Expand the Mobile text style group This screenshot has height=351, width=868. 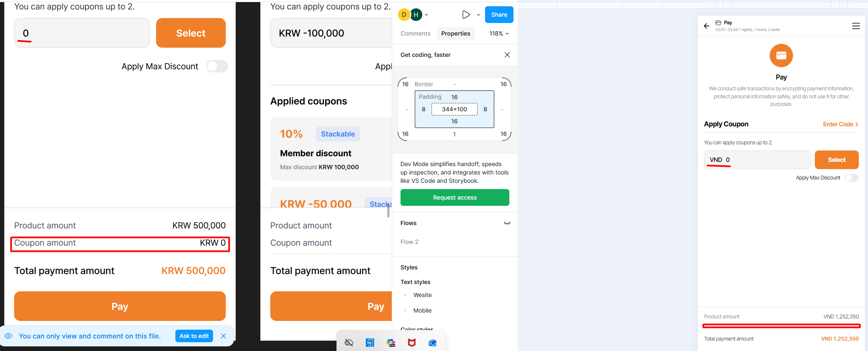tap(405, 310)
